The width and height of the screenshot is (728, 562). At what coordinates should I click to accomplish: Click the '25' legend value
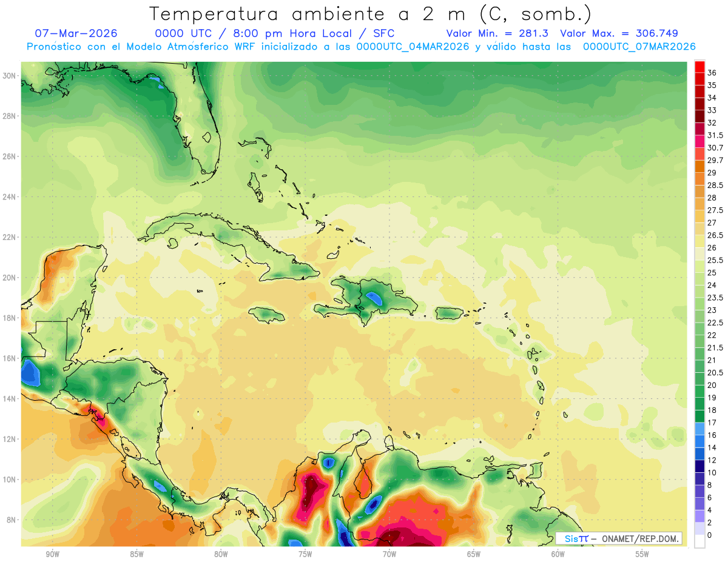(x=712, y=273)
